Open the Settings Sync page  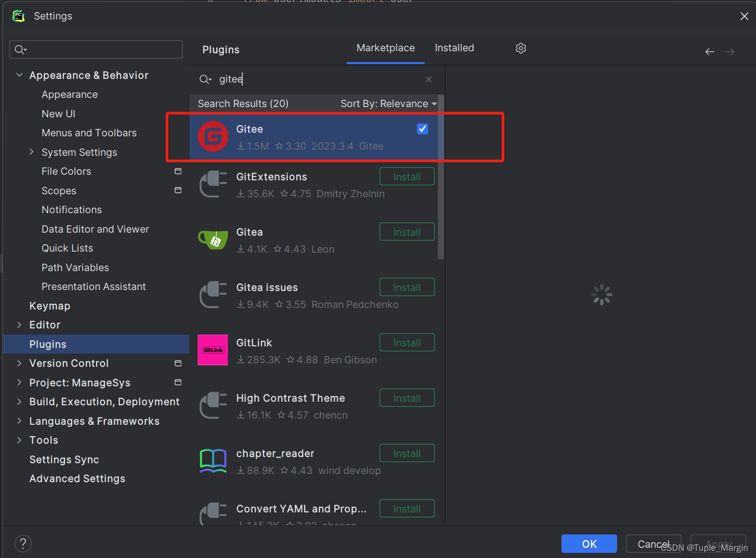[x=64, y=460]
